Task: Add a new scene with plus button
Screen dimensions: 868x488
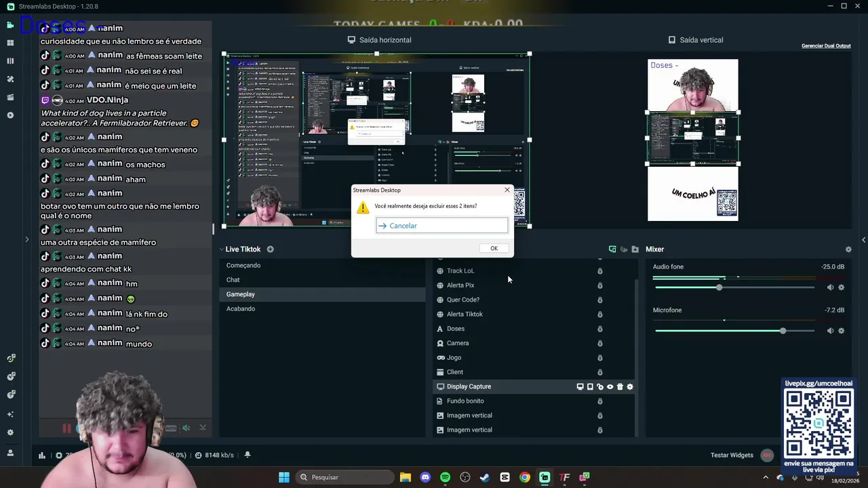Action: (270, 249)
